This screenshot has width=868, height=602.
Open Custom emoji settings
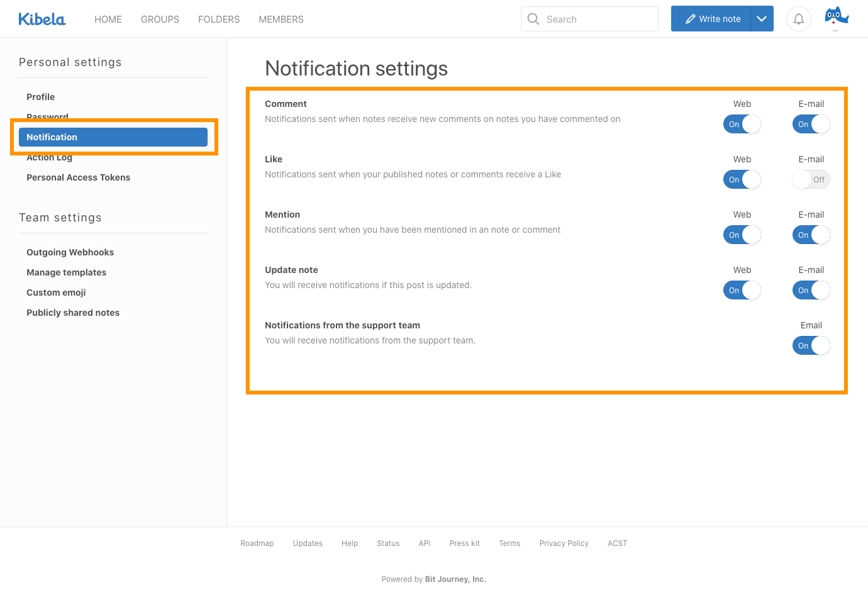[x=56, y=293]
